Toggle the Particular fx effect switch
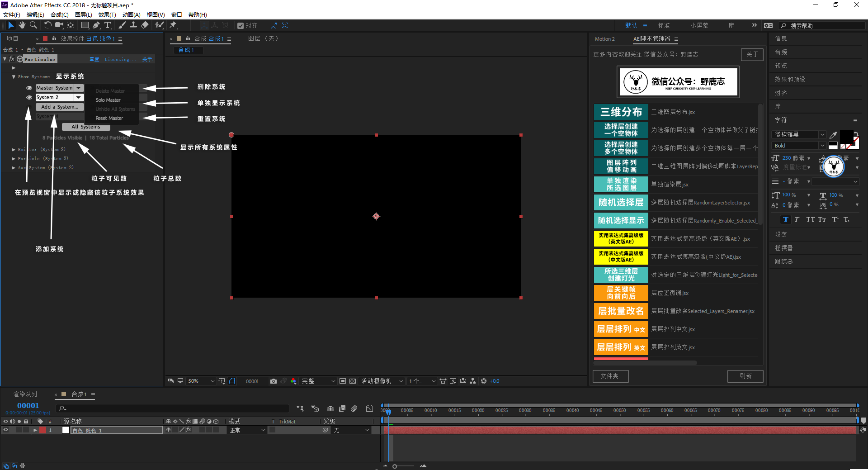The image size is (868, 470). (x=12, y=59)
